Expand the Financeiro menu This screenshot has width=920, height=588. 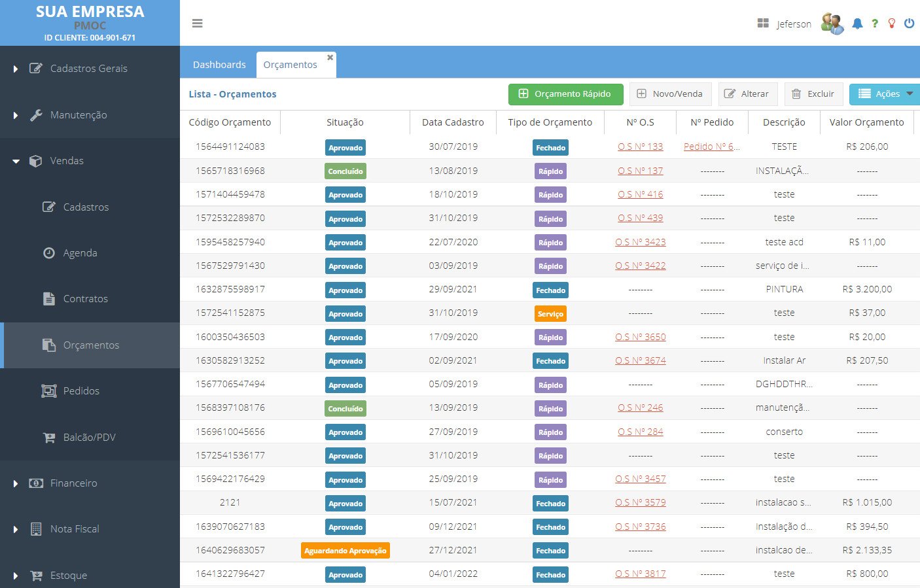click(73, 483)
